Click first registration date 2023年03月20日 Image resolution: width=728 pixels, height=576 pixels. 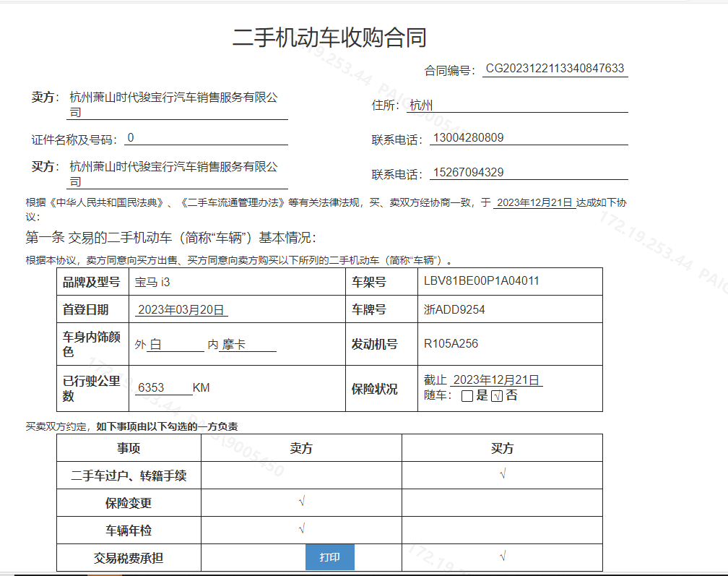pyautogui.click(x=181, y=310)
